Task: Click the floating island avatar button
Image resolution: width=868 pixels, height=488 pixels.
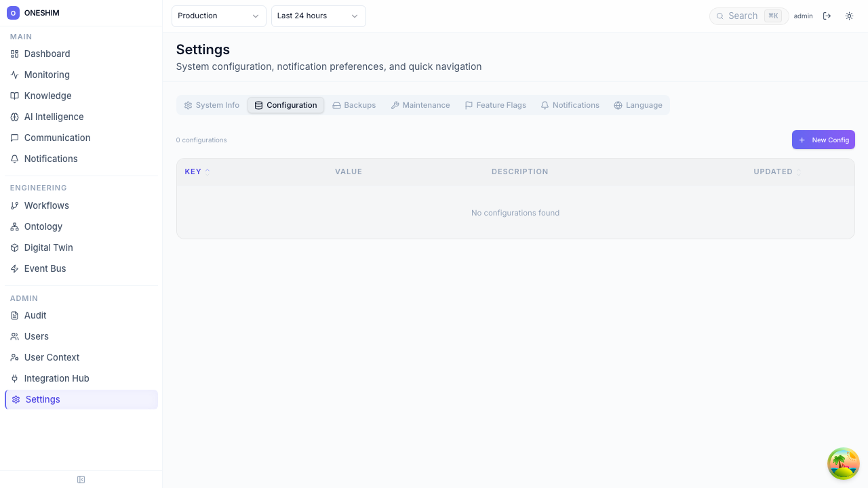Action: click(844, 464)
